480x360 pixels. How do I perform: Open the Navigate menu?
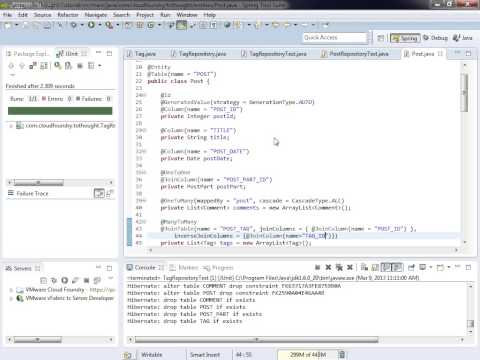(x=96, y=15)
